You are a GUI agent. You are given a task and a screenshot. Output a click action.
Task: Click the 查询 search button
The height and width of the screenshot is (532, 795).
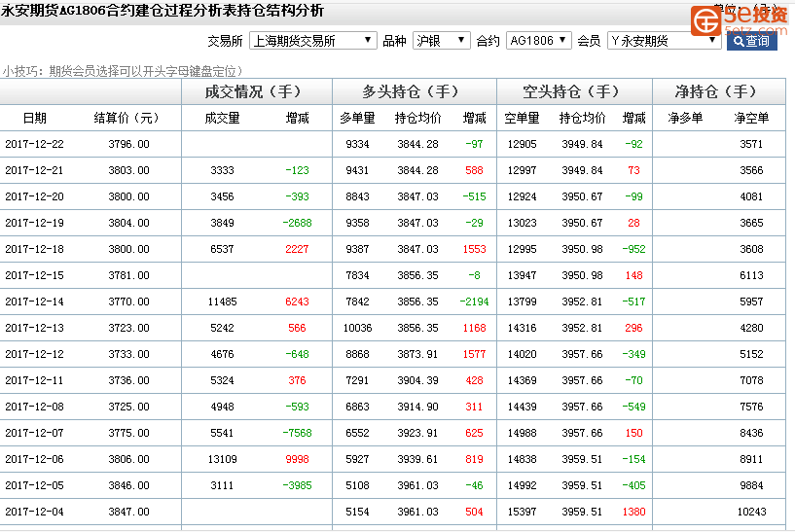coord(751,41)
